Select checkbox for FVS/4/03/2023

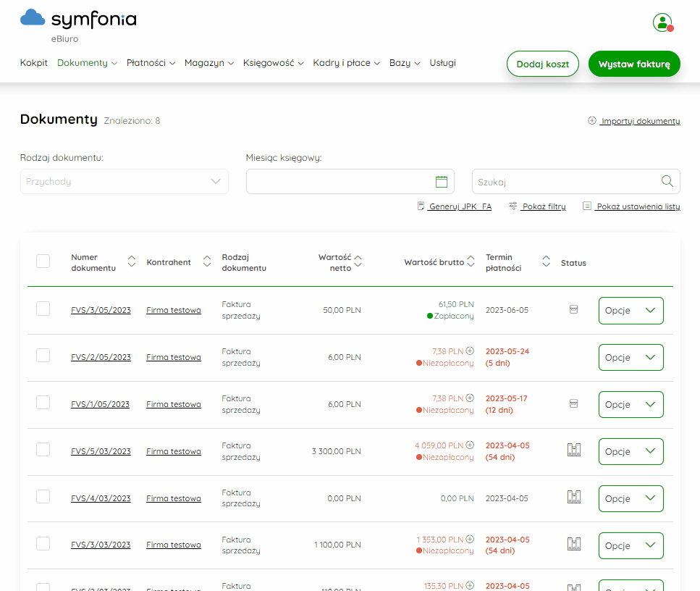(43, 497)
